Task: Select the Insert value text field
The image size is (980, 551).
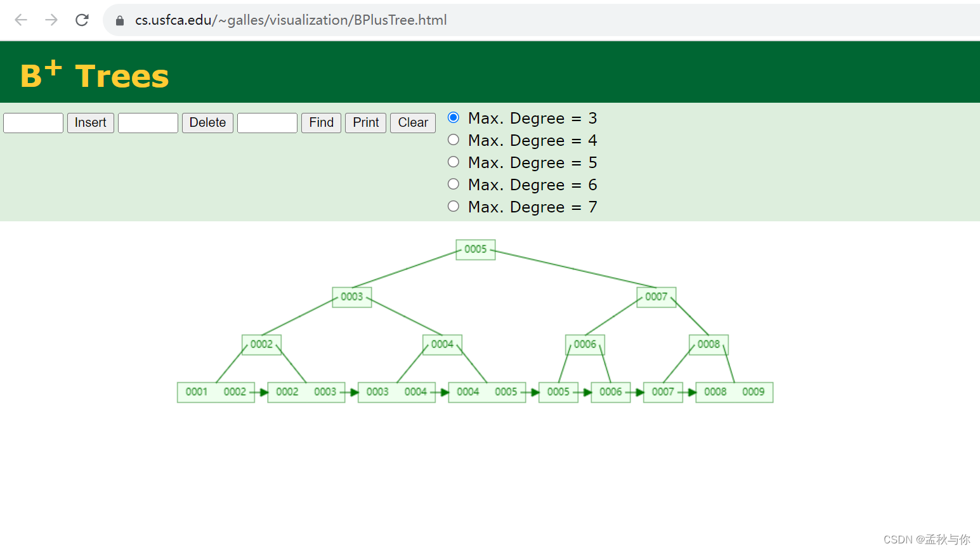Action: tap(34, 122)
